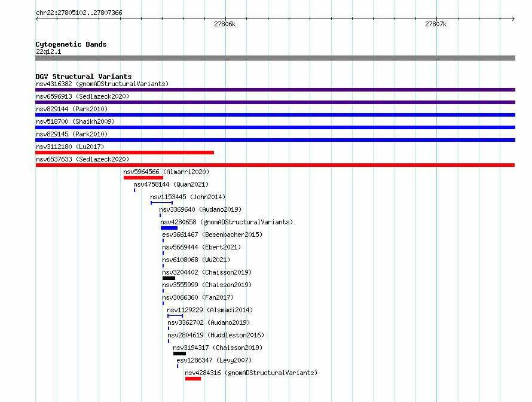Viewport: 532px width, 402px height.
Task: Select the nsv6596913 Sedlazeck2020 purple bar
Action: click(275, 102)
